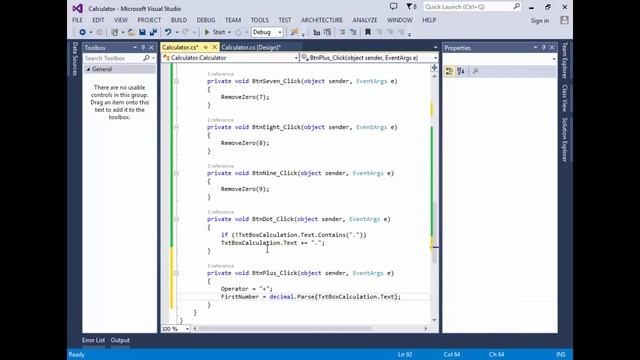Open the Data Sources side tab
This screenshot has width=640, height=360.
[x=75, y=59]
